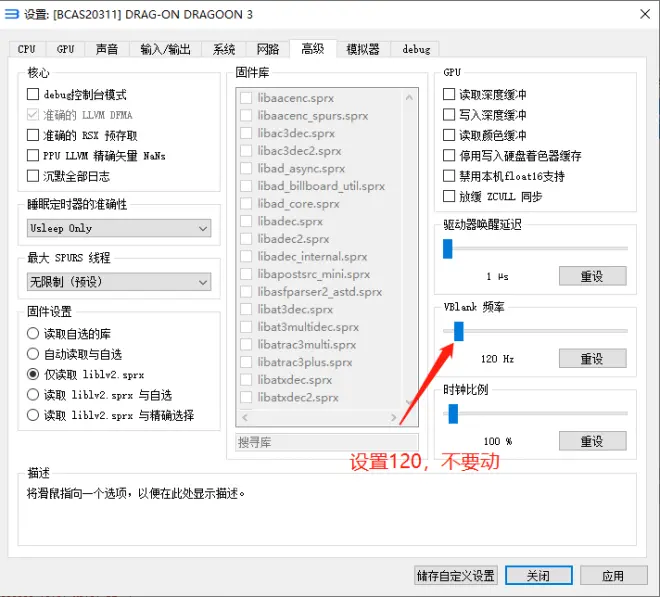The height and width of the screenshot is (597, 660).
Task: Open the 无限制（预设）SPURS threads dropdown
Action: (x=119, y=282)
